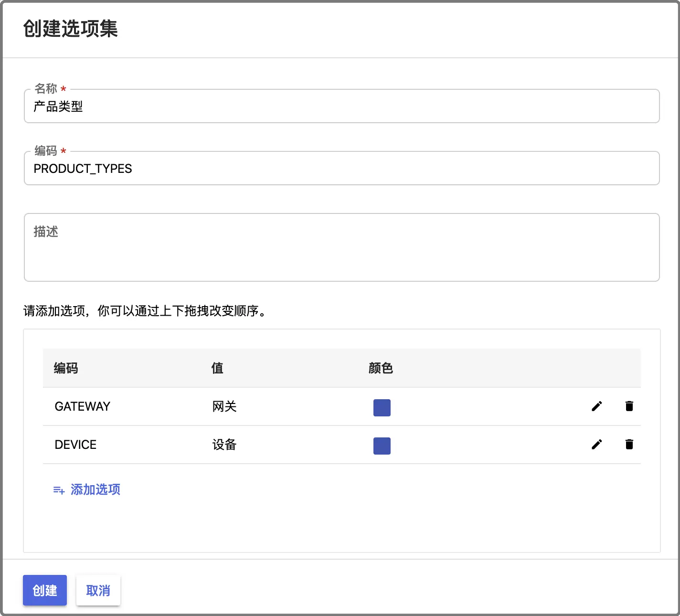
Task: Edit the DEVICE option with pencil icon
Action: [596, 445]
